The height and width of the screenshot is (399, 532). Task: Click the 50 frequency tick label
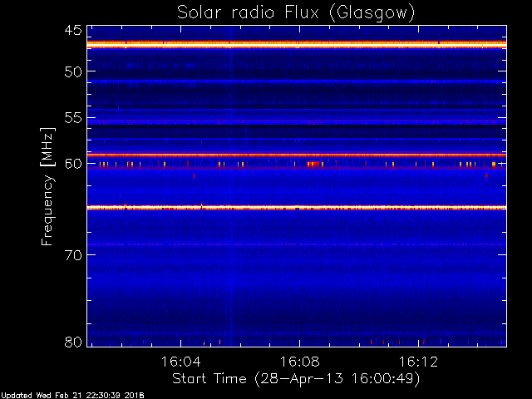[x=73, y=71]
